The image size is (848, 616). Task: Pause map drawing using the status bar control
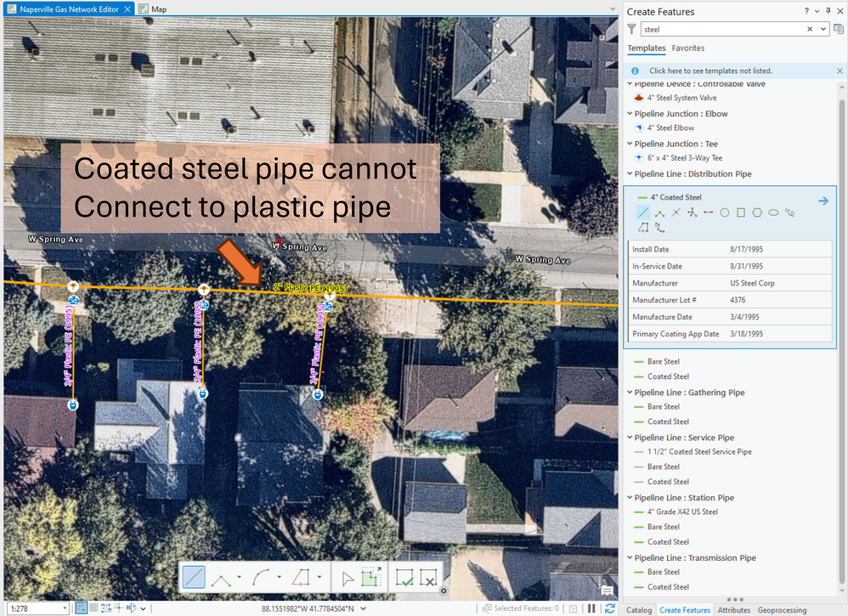coord(591,608)
